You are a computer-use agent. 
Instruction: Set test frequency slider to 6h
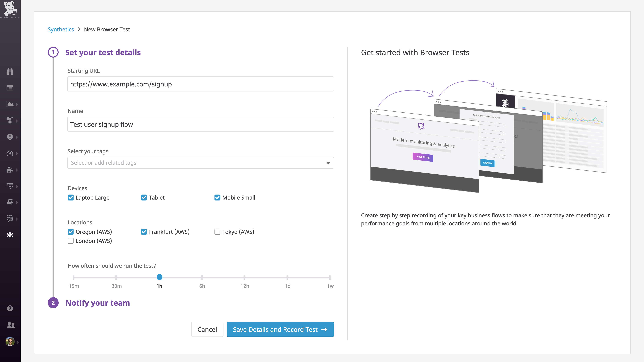pyautogui.click(x=202, y=277)
